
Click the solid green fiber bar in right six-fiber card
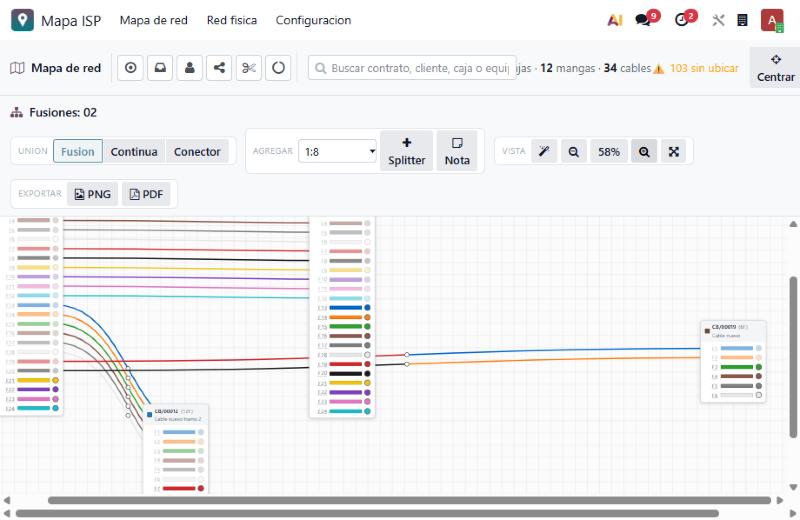pos(737,367)
